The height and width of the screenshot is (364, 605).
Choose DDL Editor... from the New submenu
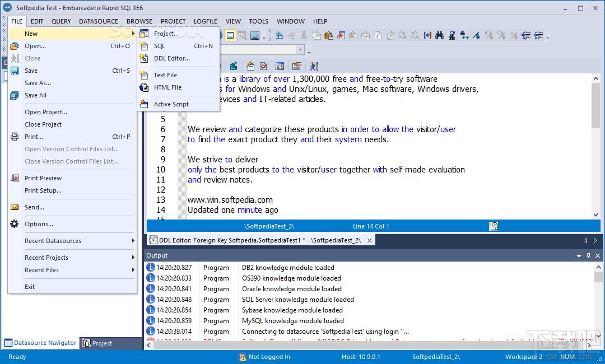click(x=179, y=58)
